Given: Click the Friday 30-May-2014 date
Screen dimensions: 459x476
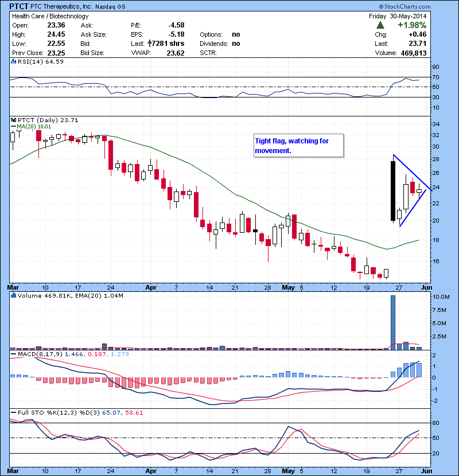Looking at the screenshot, I should coord(398,16).
